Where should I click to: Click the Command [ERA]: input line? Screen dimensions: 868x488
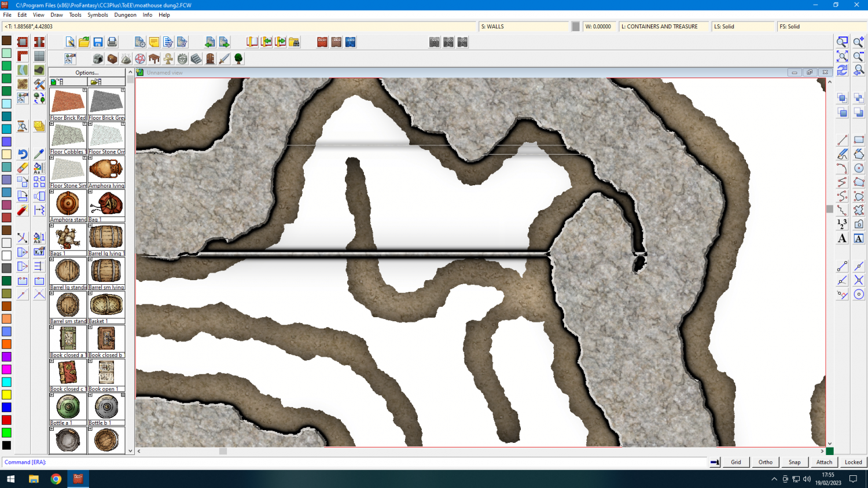(355, 462)
